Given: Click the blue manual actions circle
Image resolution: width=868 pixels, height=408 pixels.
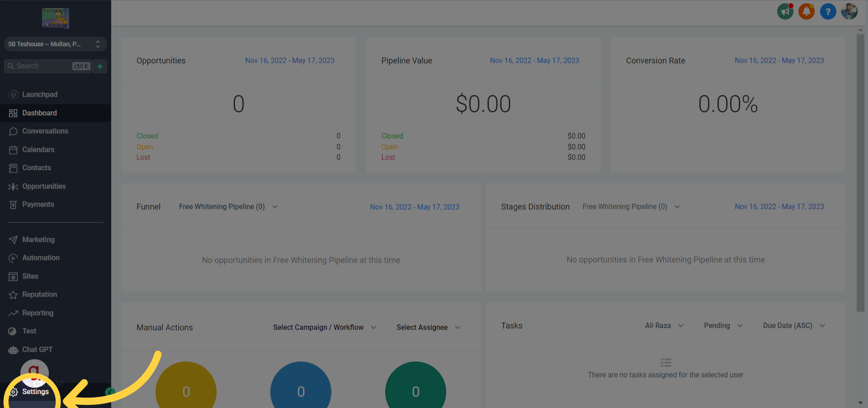Looking at the screenshot, I should coord(301,385).
